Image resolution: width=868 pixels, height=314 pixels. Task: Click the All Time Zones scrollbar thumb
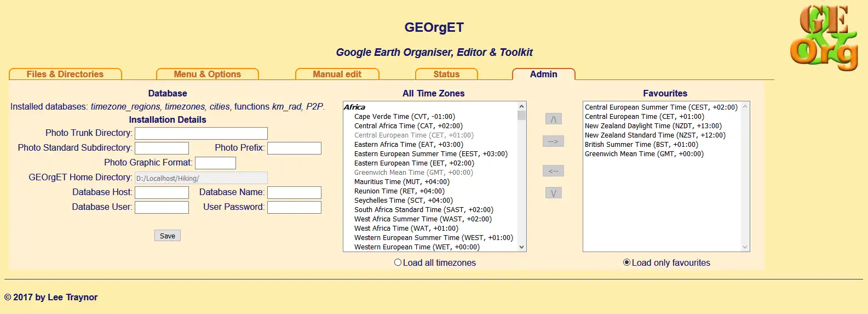click(x=521, y=115)
